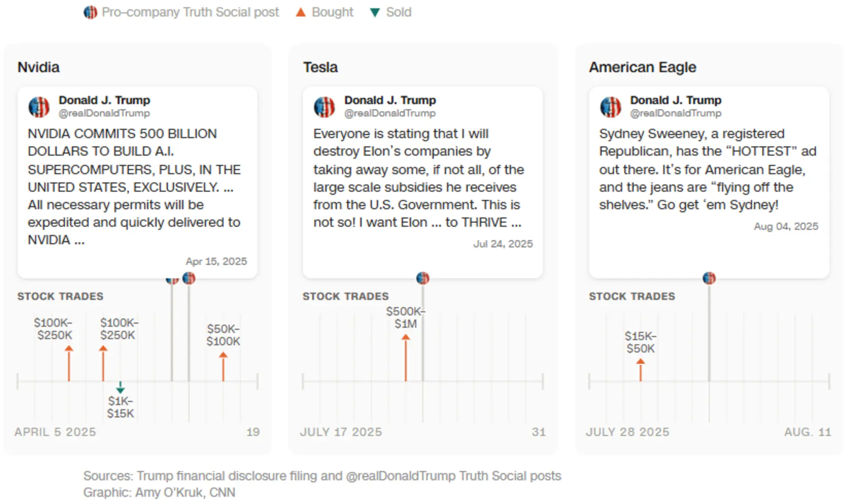Select the first $100K–$250K Nvidia bought arrow
This screenshot has height=504, width=854.
coord(69,363)
